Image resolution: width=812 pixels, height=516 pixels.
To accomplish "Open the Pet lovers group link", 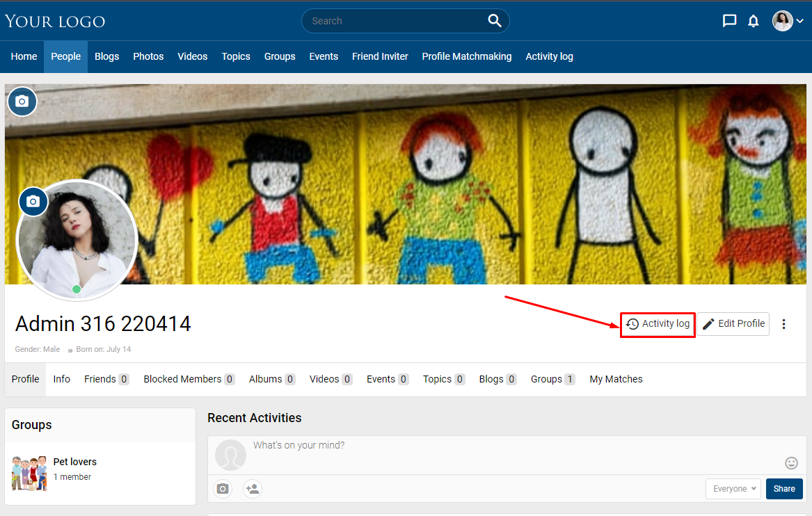I will (x=74, y=462).
